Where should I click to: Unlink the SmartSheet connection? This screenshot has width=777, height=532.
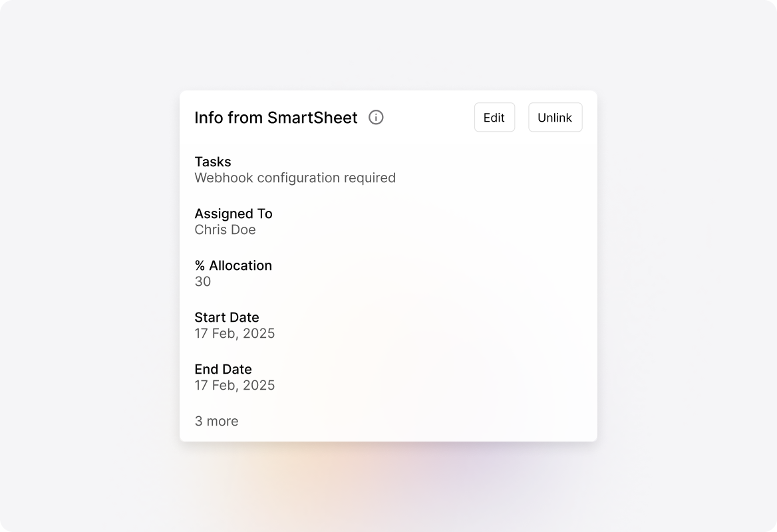click(x=555, y=117)
